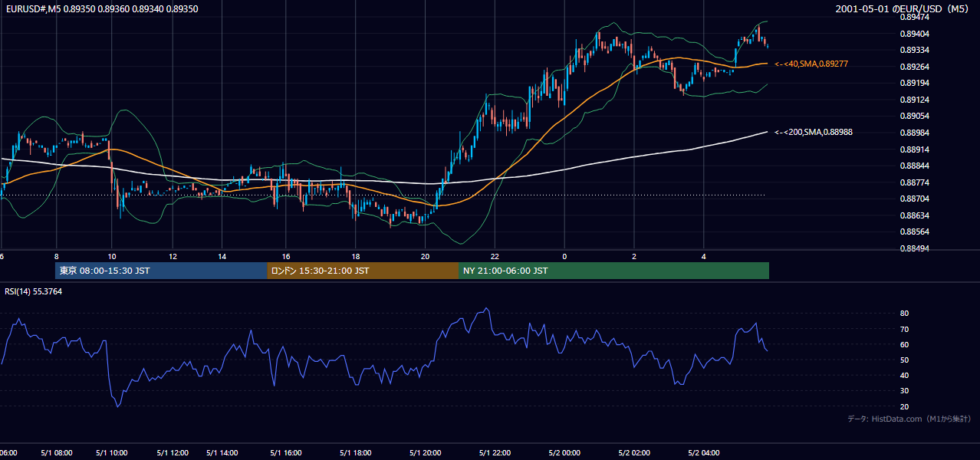This screenshot has height=460, width=980.
Task: Click the 5/1 18:00 time axis label
Action: [x=356, y=453]
